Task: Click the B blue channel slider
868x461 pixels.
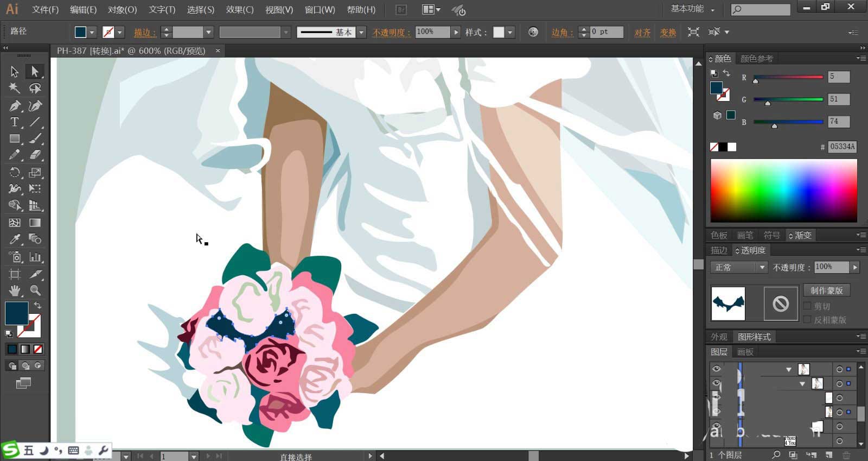Action: coord(788,123)
